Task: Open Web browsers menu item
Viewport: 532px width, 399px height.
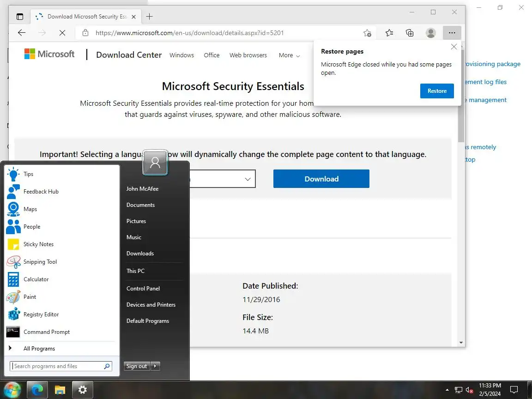Action: click(248, 55)
